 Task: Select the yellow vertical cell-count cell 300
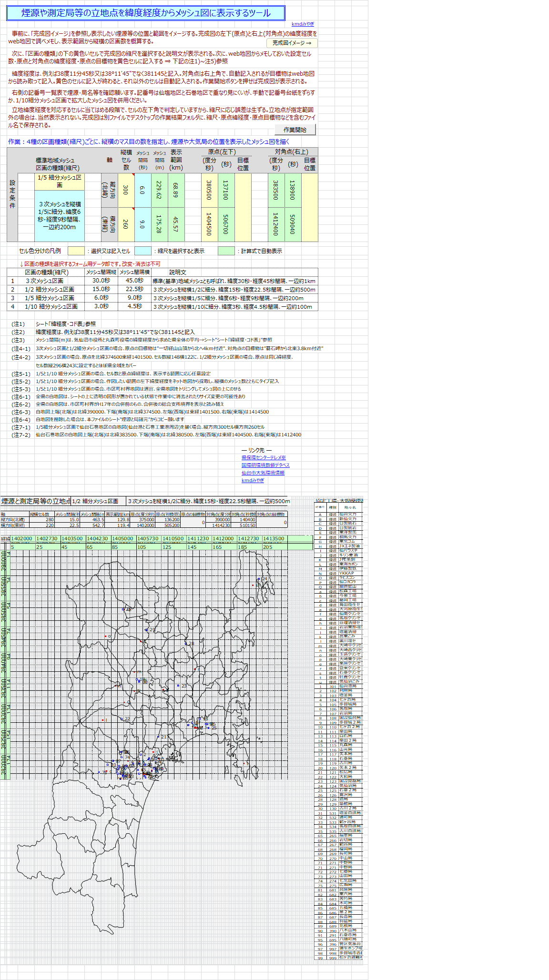[126, 190]
